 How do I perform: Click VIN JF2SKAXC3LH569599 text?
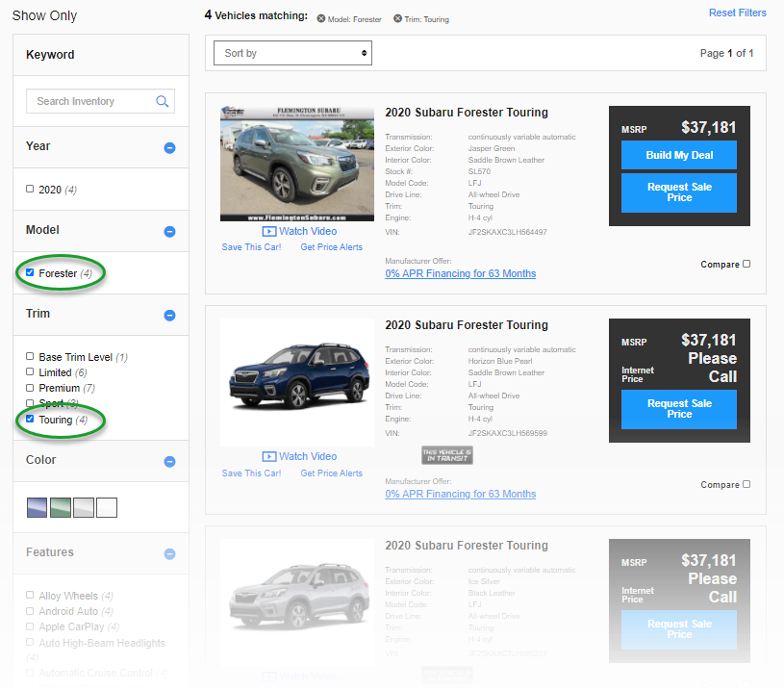pyautogui.click(x=508, y=433)
